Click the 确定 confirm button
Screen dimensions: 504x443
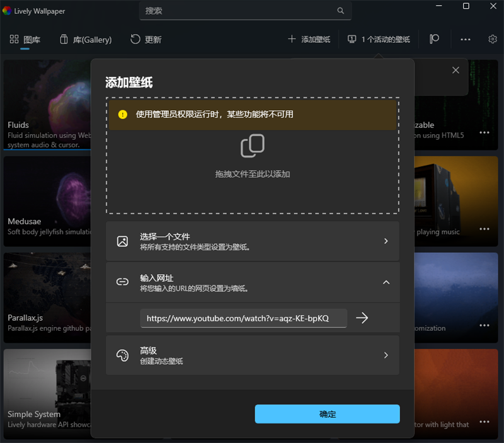(327, 414)
